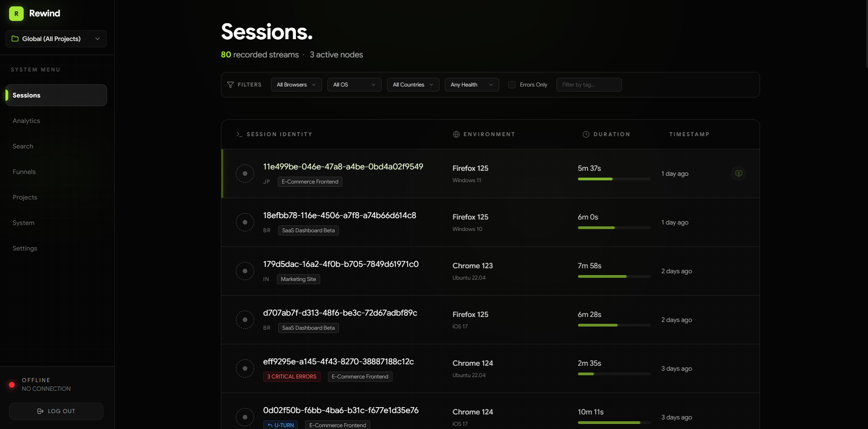This screenshot has height=429, width=868.
Task: Click the red offline status indicator
Action: coord(12,385)
